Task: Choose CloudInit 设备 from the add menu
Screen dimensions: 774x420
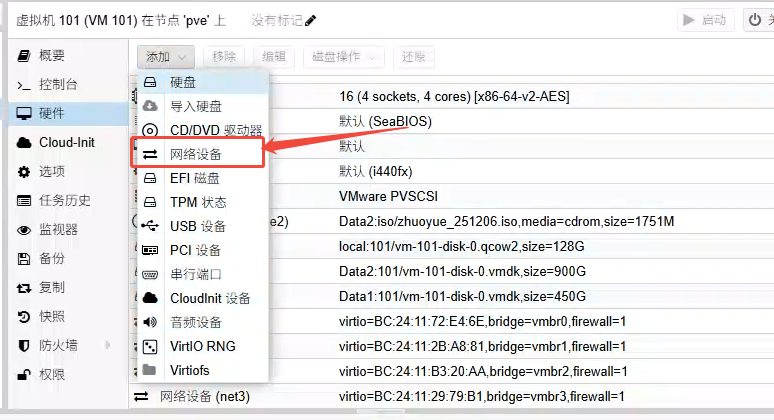Action: point(210,298)
